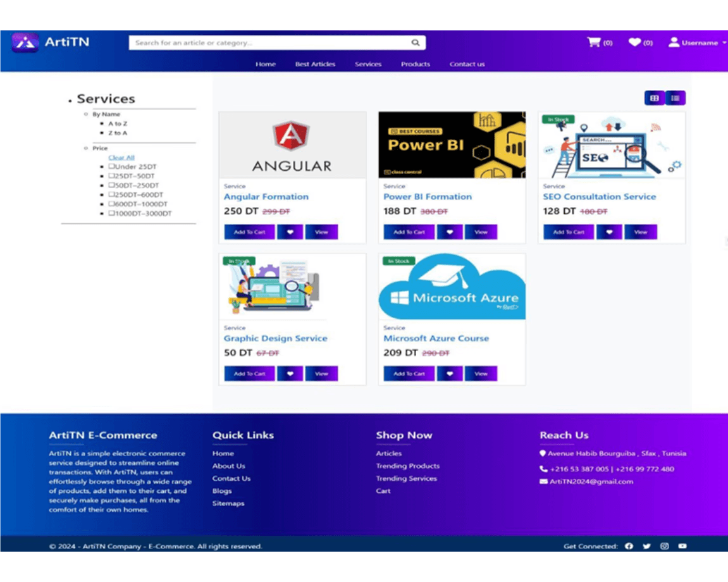Screen dimensions: 728x582
Task: Open the SEO illustration thumbnail
Action: pos(612,145)
